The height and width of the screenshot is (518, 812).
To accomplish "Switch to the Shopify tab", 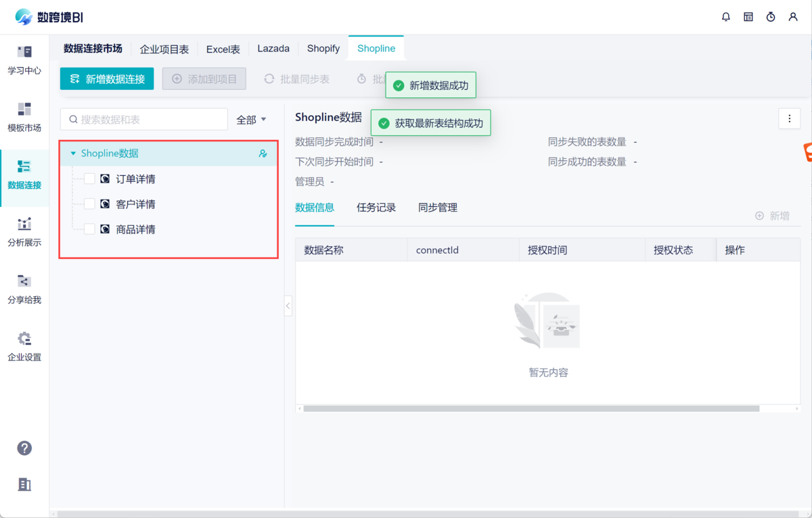I will click(323, 49).
